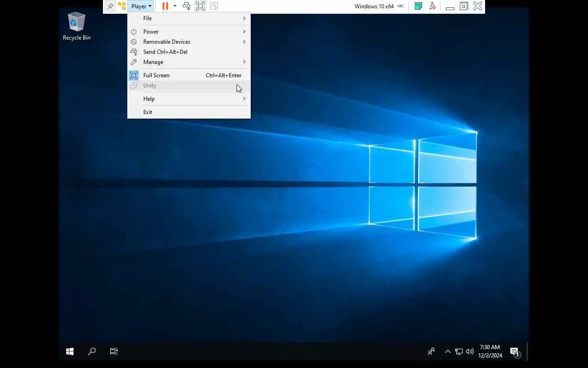Collapse the toolbar with the double chevron
The image size is (588, 368).
(401, 6)
